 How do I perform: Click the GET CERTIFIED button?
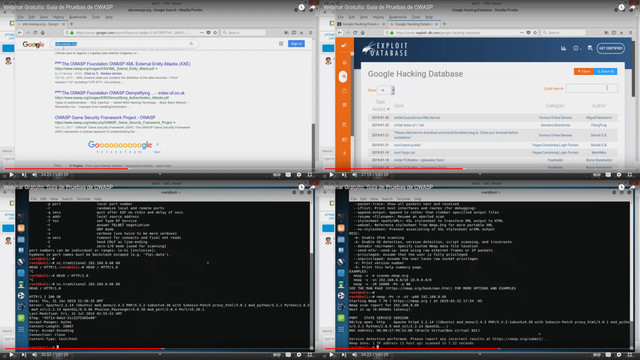click(611, 48)
